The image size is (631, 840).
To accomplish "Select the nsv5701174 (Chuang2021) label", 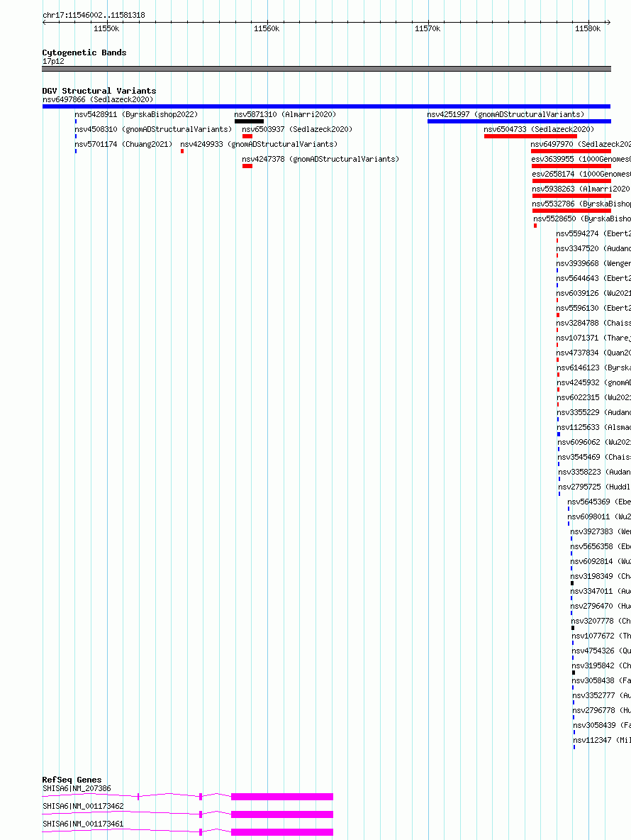I will [123, 145].
